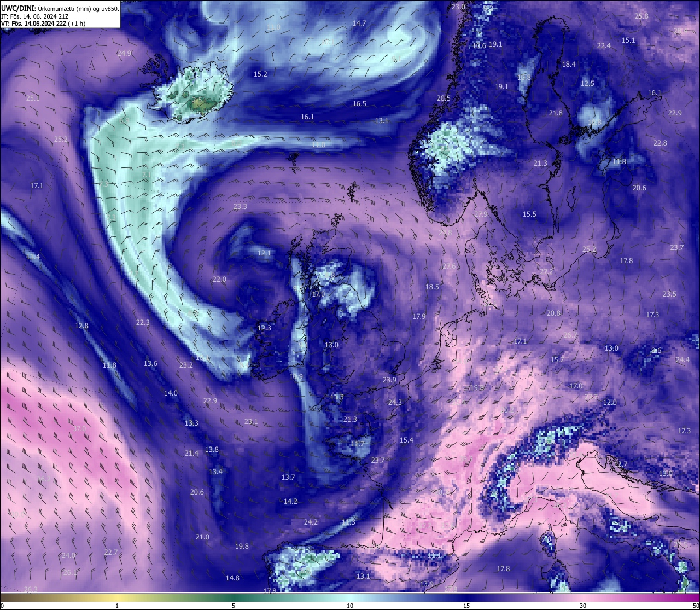
Task: Click the map value "14.2"
Action: [x=290, y=501]
